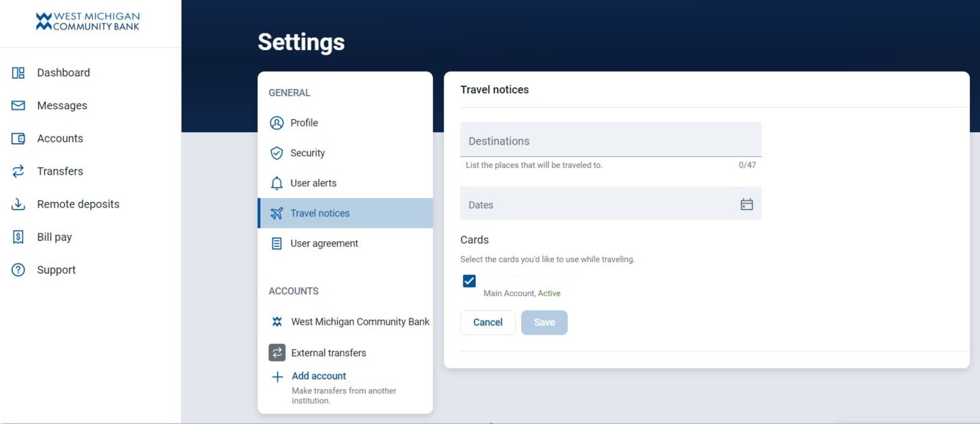Open User alerts via the bell icon

[x=277, y=183]
